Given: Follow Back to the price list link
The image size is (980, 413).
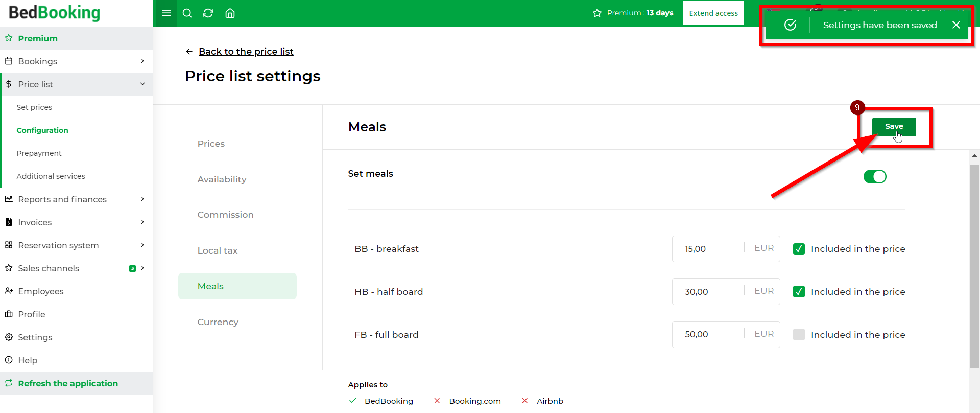Looking at the screenshot, I should pos(246,52).
